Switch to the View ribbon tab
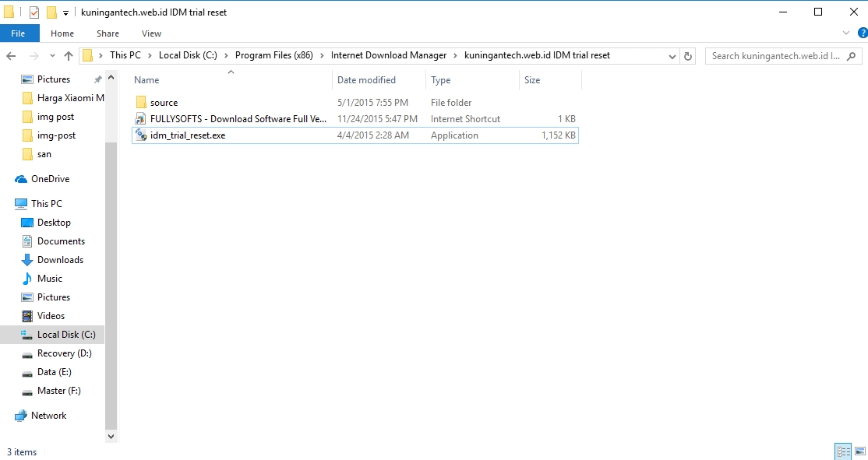This screenshot has height=460, width=868. (x=151, y=33)
